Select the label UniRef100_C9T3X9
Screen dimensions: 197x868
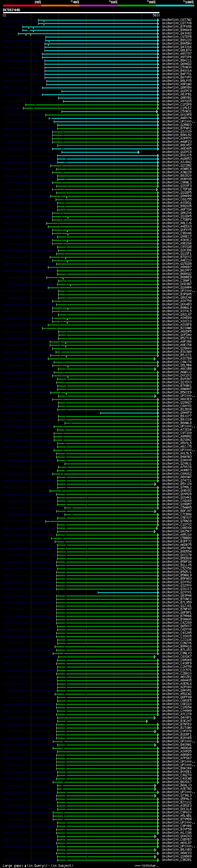tap(176, 433)
